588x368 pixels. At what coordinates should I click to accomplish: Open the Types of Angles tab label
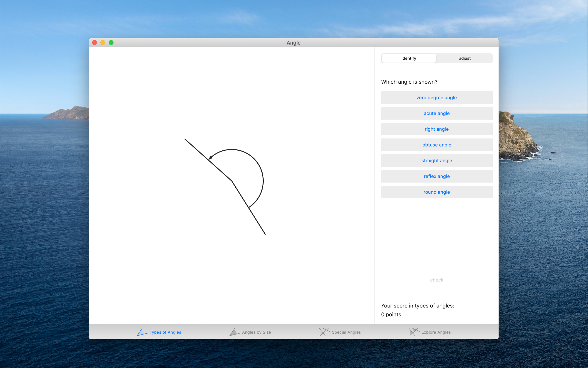click(165, 332)
